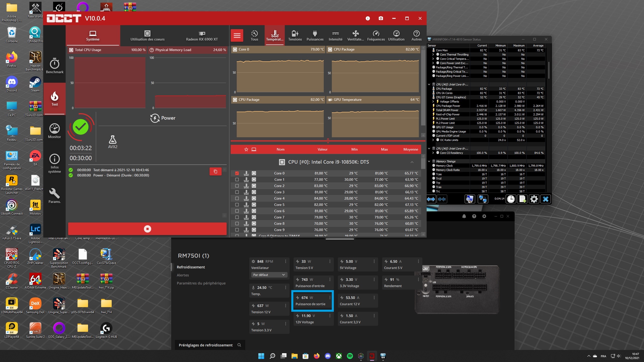Viewport: 644px width, 362px height.
Task: Open Windows Start menu on taskbar
Action: tap(261, 356)
